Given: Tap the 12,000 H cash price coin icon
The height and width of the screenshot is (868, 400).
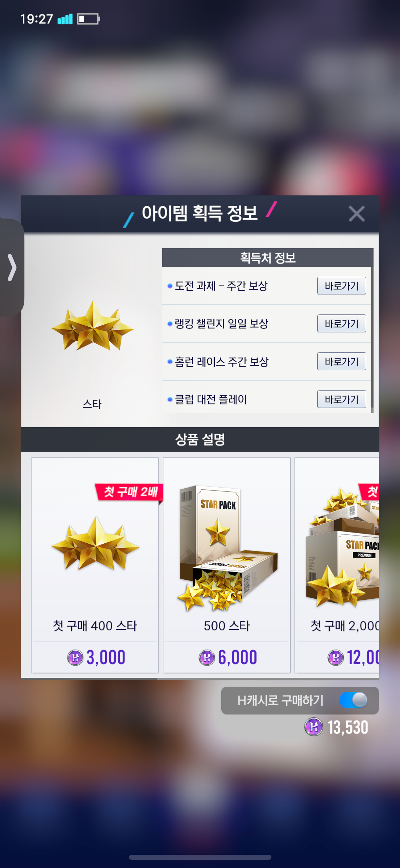Looking at the screenshot, I should tap(336, 658).
